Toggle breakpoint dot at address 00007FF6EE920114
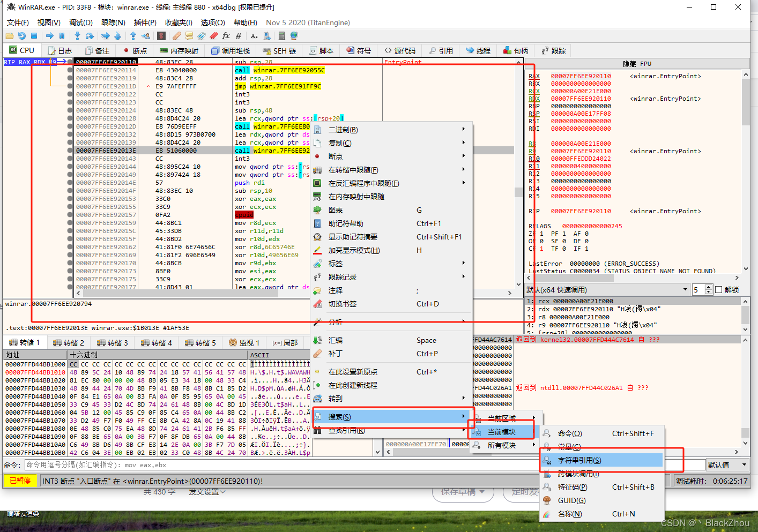 click(x=70, y=70)
